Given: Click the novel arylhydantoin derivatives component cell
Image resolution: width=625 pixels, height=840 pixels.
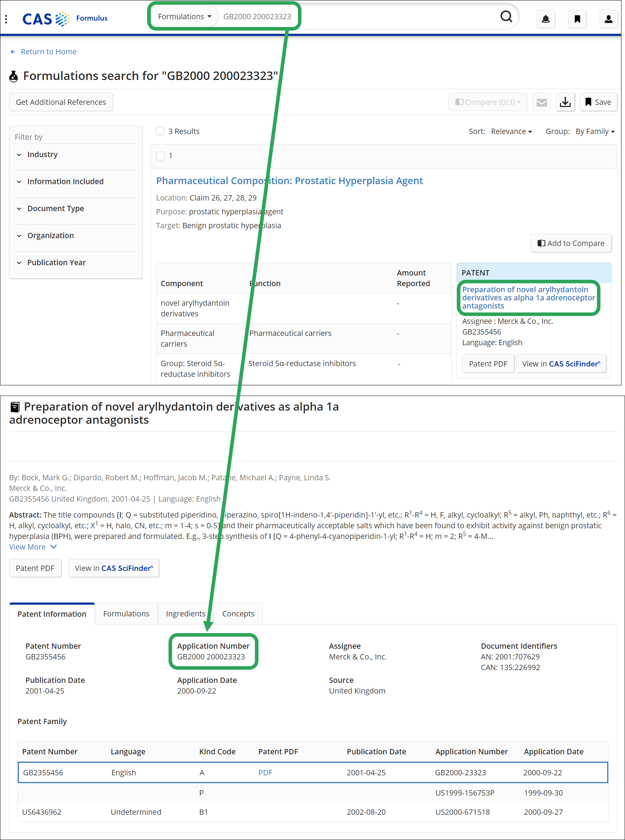Looking at the screenshot, I should (195, 308).
